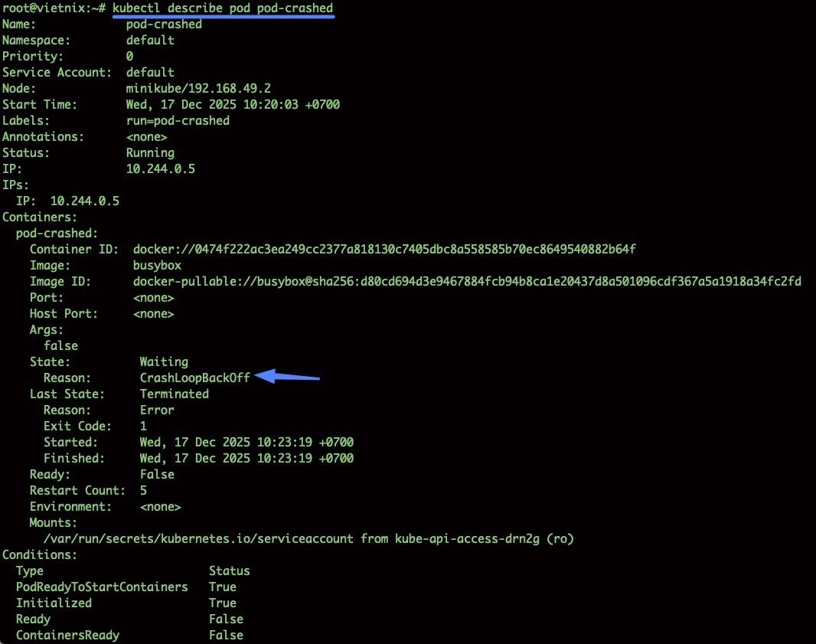Click the minikube/192.168.49.2 node value

(198, 88)
